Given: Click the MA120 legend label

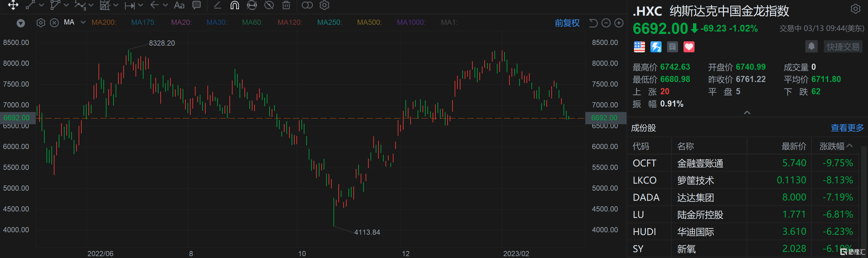Looking at the screenshot, I should point(290,22).
